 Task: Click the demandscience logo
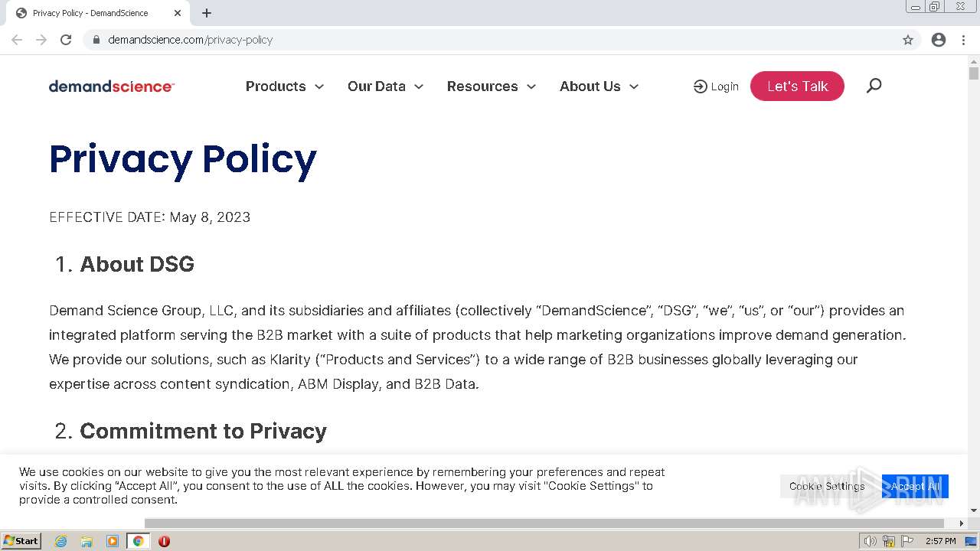(112, 86)
